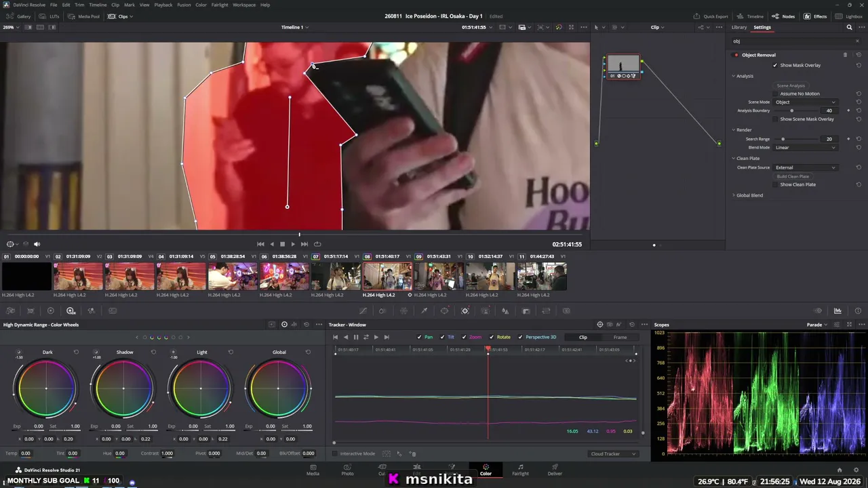Jump to first frame in viewer transport
The height and width of the screenshot is (488, 868).
click(260, 244)
